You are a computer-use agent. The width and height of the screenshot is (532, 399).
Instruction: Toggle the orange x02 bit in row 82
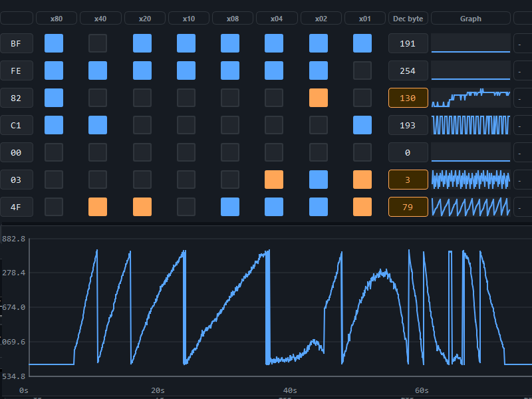pyautogui.click(x=319, y=98)
